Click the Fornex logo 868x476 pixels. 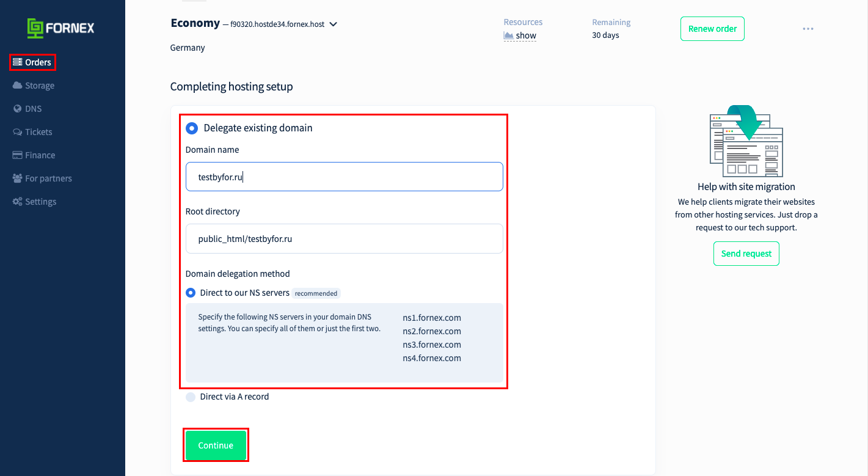point(61,28)
